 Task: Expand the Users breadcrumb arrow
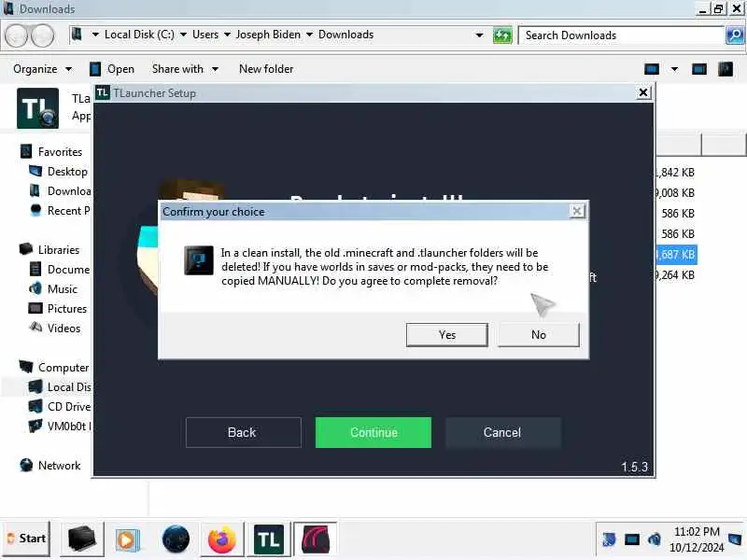pyautogui.click(x=227, y=35)
